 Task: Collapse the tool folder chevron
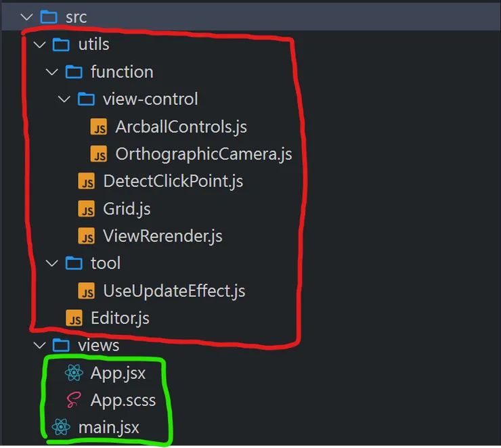point(52,263)
